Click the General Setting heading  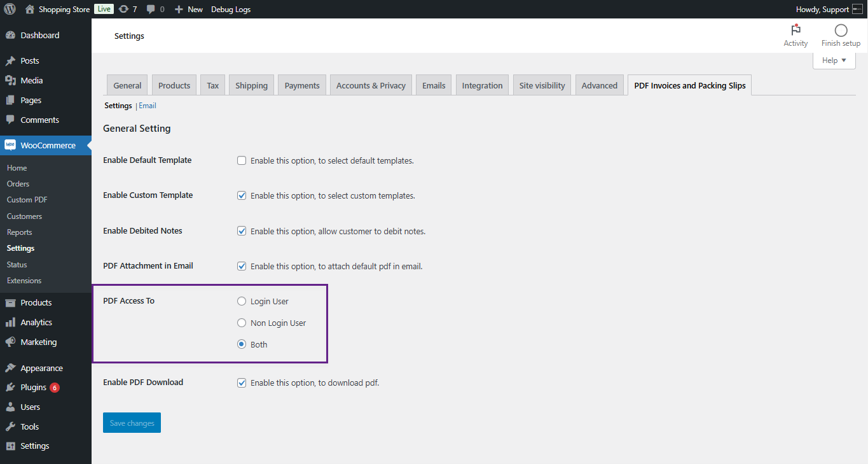pos(137,129)
